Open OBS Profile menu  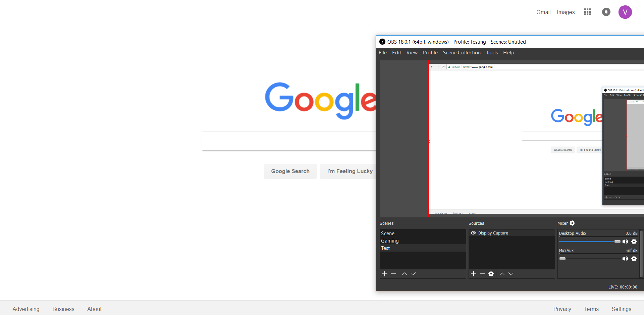(x=430, y=53)
